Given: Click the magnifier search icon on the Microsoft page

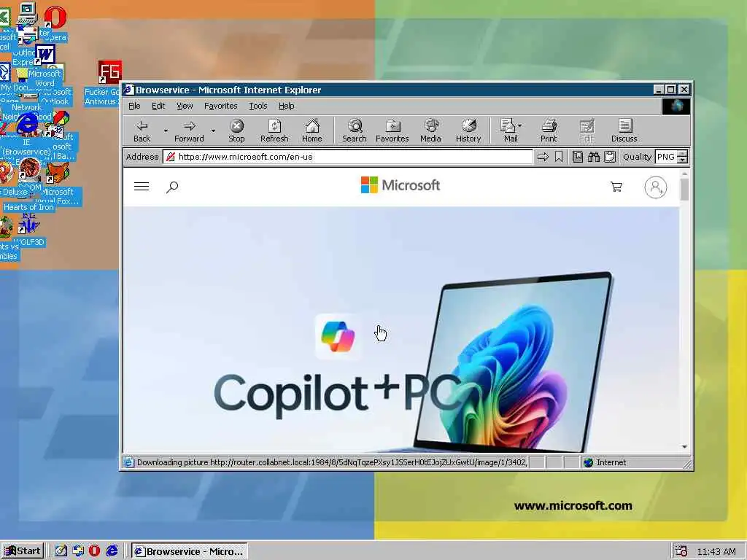Looking at the screenshot, I should tap(172, 187).
